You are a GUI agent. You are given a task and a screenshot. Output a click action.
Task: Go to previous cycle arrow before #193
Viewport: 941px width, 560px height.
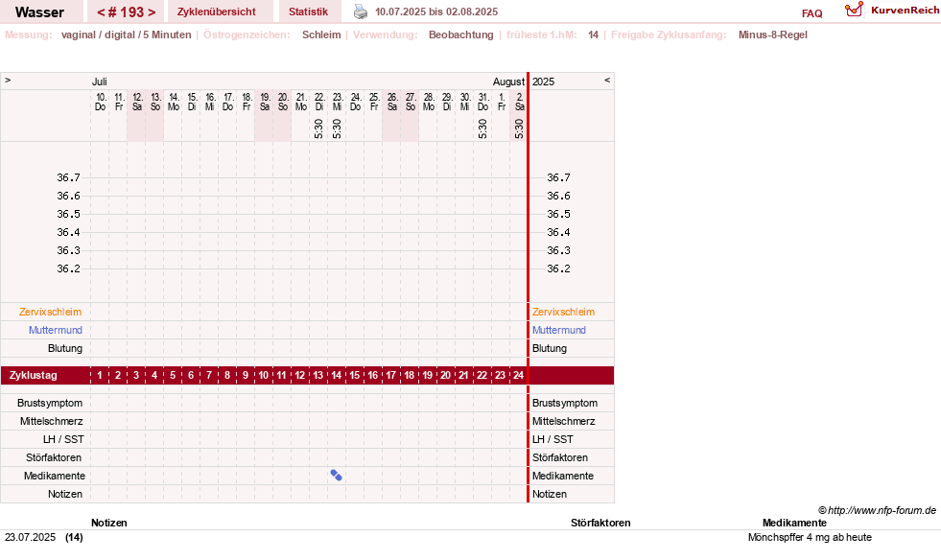(x=101, y=12)
